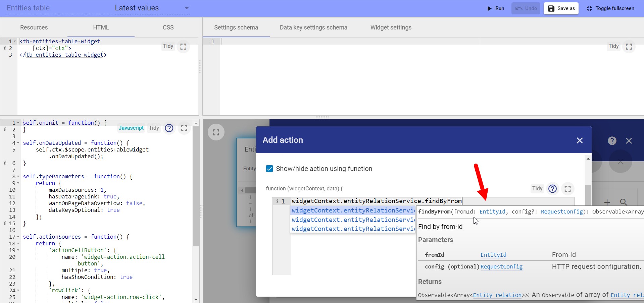Screen dimensions: 644x303
Task: Uncheck Show/hide action using function
Action: coord(269,169)
